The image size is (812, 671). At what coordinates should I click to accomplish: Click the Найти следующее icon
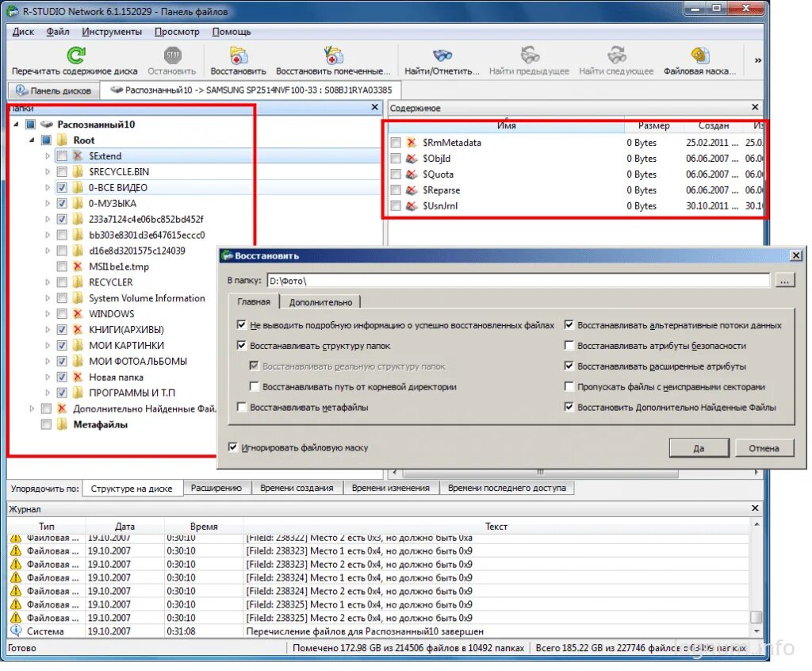click(616, 55)
